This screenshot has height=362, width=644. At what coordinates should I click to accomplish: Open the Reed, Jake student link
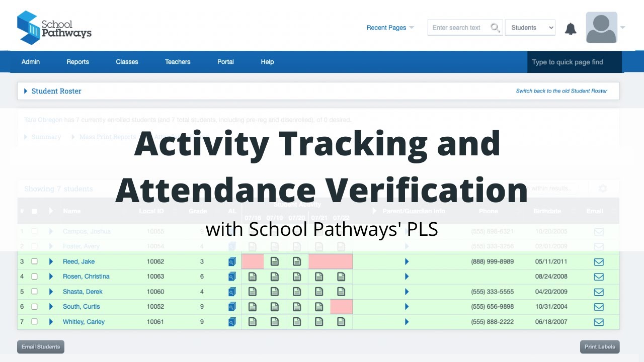(78, 261)
